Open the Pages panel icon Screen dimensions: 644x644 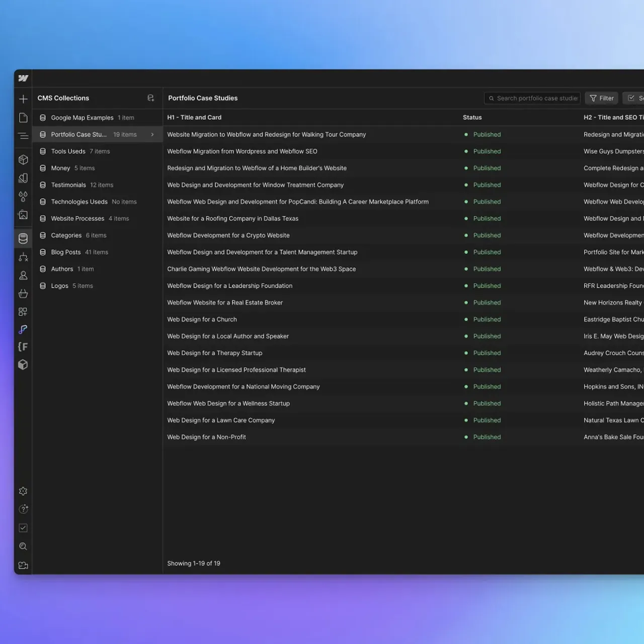pos(23,118)
